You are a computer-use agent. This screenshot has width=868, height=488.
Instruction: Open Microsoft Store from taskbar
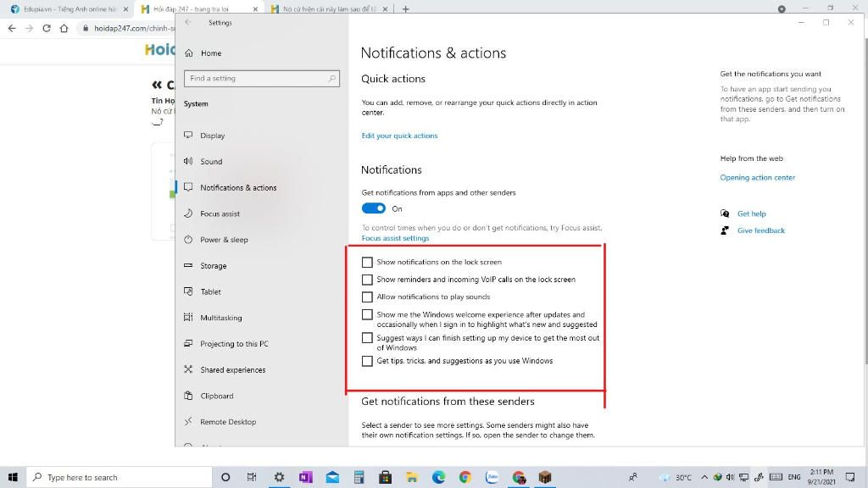pos(386,477)
